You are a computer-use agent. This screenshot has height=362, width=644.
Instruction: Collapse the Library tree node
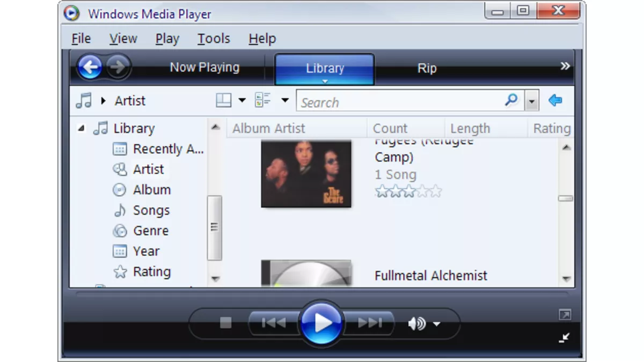pyautogui.click(x=81, y=129)
